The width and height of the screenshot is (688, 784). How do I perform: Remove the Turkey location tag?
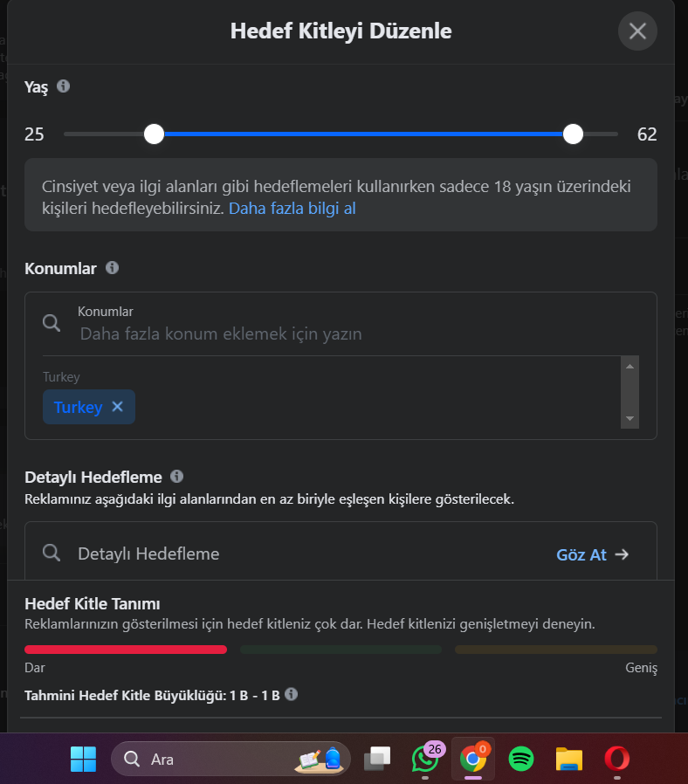118,407
